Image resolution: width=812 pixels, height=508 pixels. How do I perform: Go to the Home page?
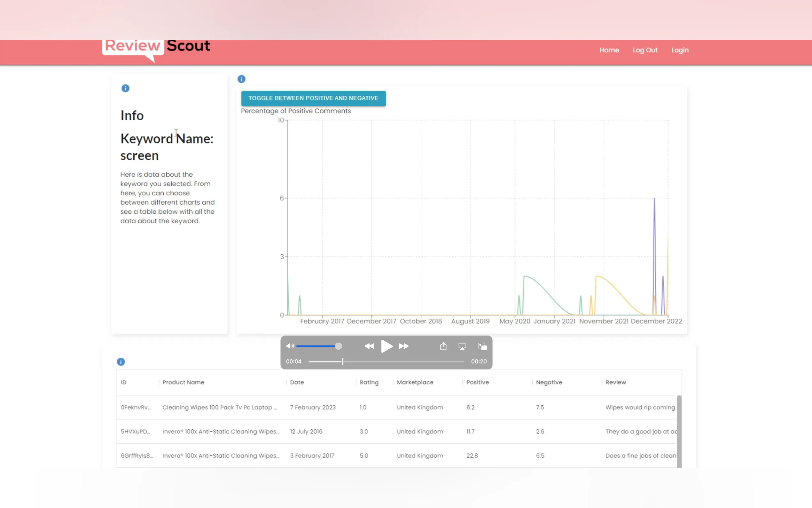609,50
